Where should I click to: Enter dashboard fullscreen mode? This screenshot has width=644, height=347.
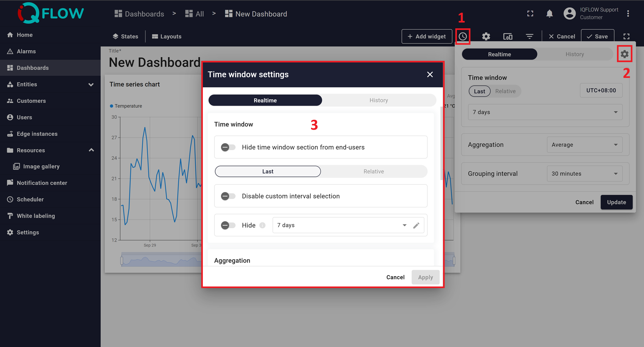point(626,36)
